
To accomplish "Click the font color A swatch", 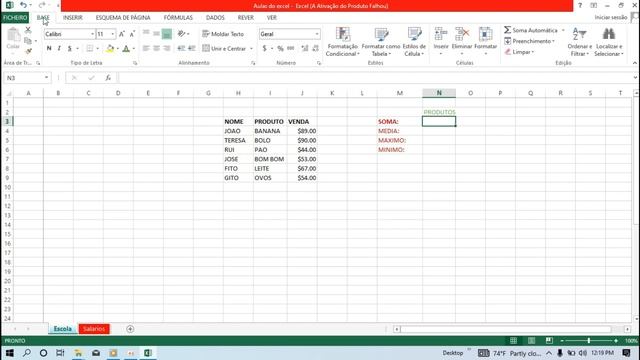I will tap(126, 48).
